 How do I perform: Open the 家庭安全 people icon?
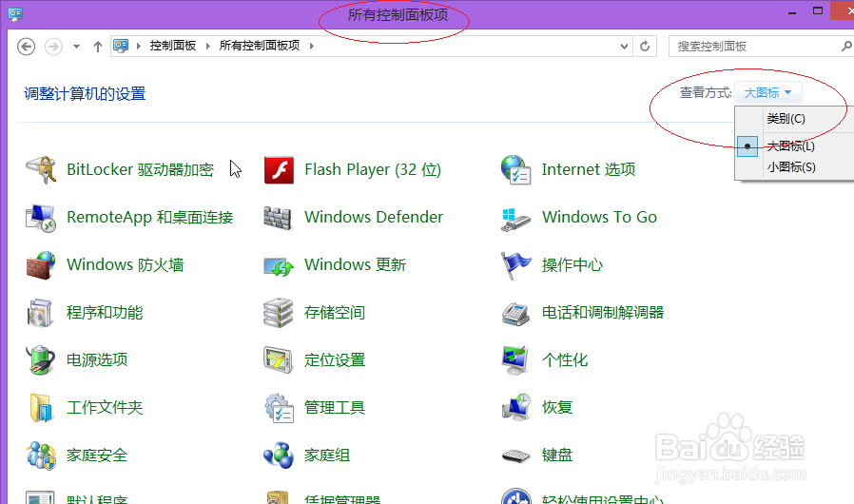pos(41,456)
